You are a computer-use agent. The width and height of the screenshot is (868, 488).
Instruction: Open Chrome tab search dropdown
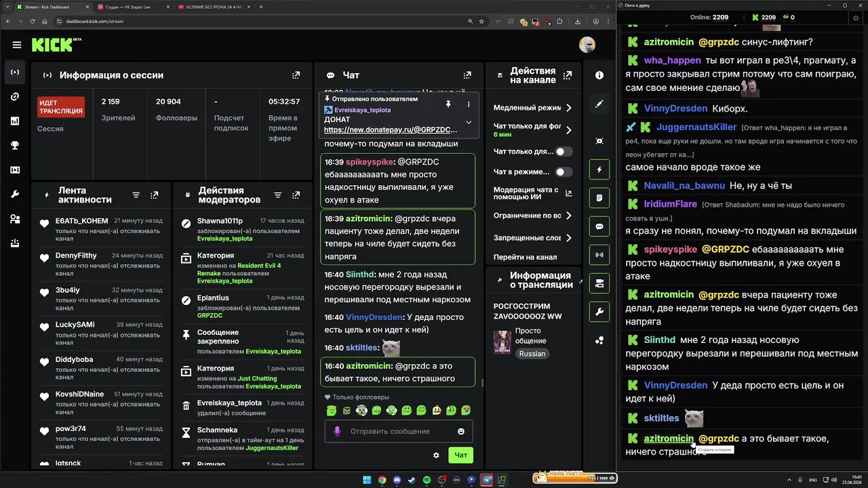point(9,7)
